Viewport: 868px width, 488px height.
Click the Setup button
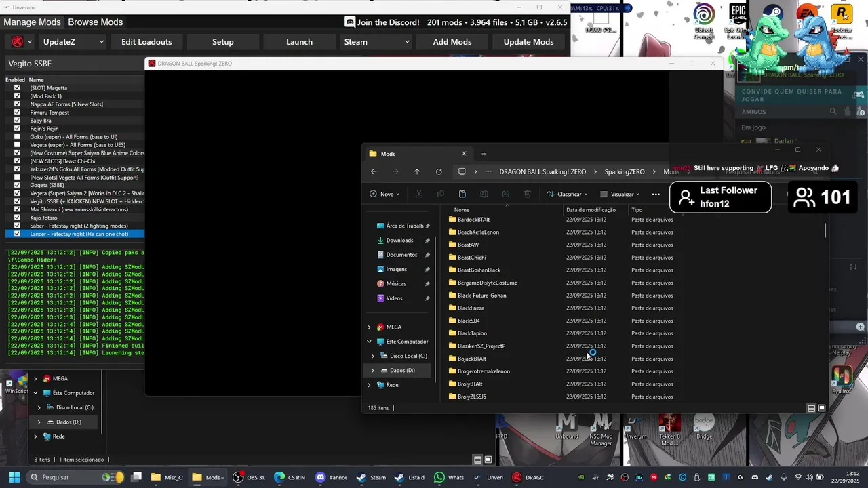(223, 42)
